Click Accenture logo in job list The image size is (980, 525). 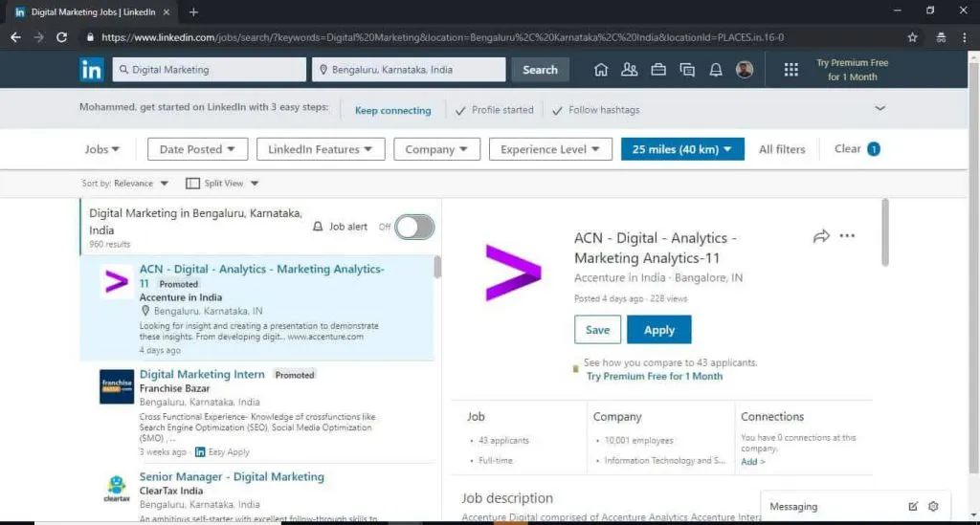pyautogui.click(x=117, y=281)
